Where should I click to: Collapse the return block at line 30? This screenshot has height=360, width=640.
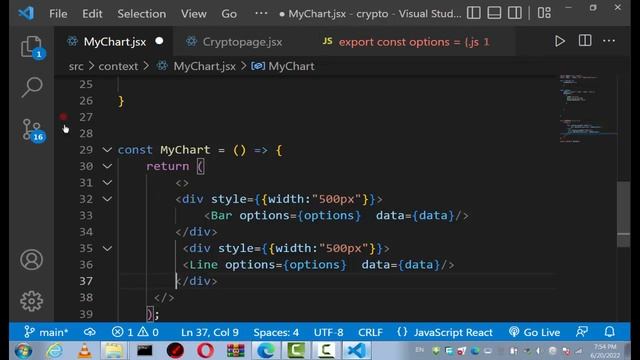[107, 166]
